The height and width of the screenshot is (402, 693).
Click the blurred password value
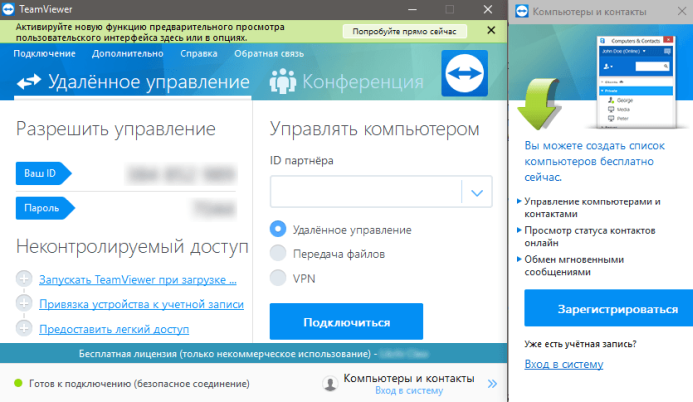click(215, 208)
